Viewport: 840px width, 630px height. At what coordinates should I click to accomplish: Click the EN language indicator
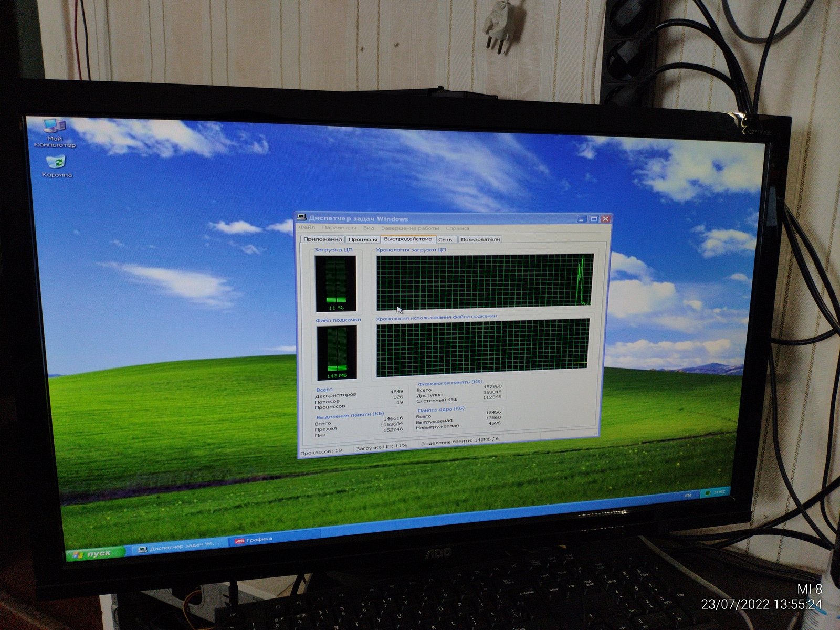click(x=688, y=495)
